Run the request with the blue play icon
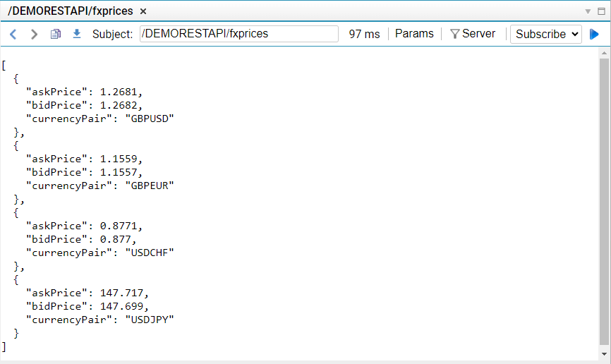Image resolution: width=611 pixels, height=364 pixels. pos(594,35)
